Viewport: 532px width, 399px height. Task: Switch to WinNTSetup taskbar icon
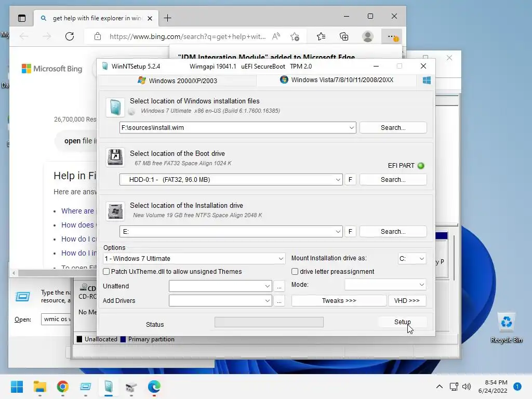click(109, 387)
